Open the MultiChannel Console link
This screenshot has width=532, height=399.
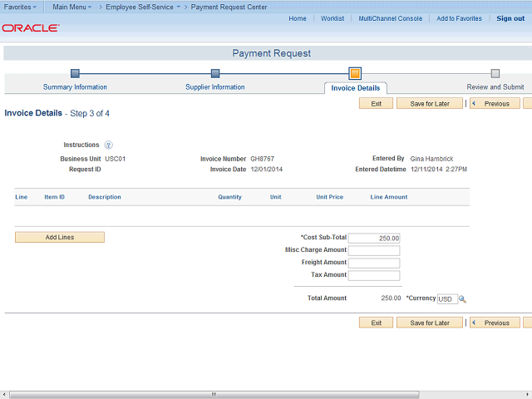point(390,18)
